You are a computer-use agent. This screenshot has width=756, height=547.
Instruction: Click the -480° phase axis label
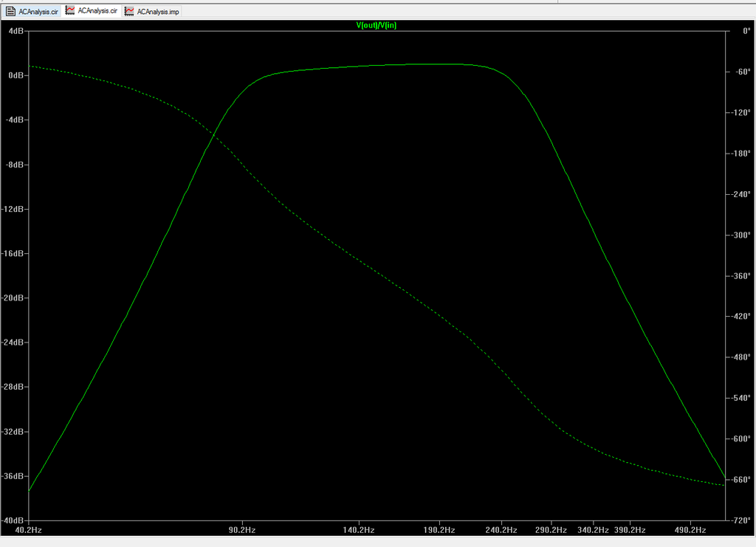(x=741, y=357)
